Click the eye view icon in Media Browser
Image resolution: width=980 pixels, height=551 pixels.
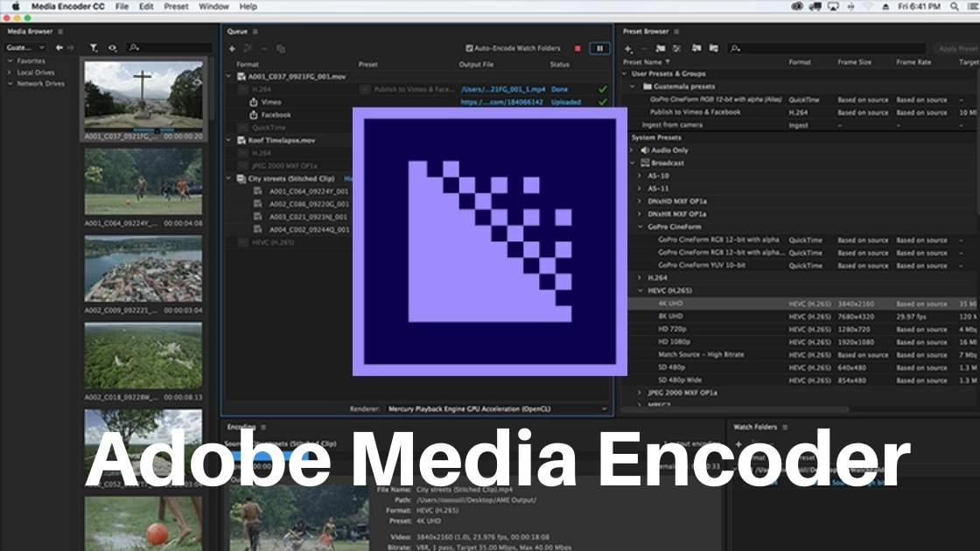click(x=113, y=45)
